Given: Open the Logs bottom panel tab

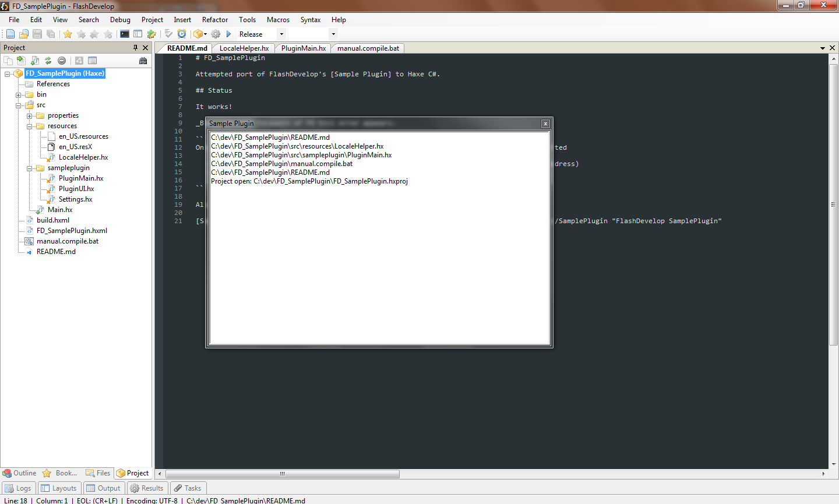Looking at the screenshot, I should [x=19, y=488].
